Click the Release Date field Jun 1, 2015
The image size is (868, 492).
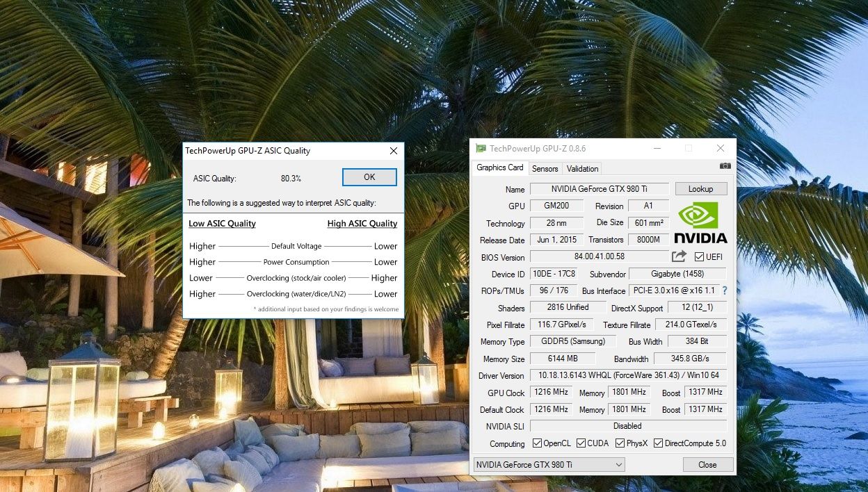[556, 240]
